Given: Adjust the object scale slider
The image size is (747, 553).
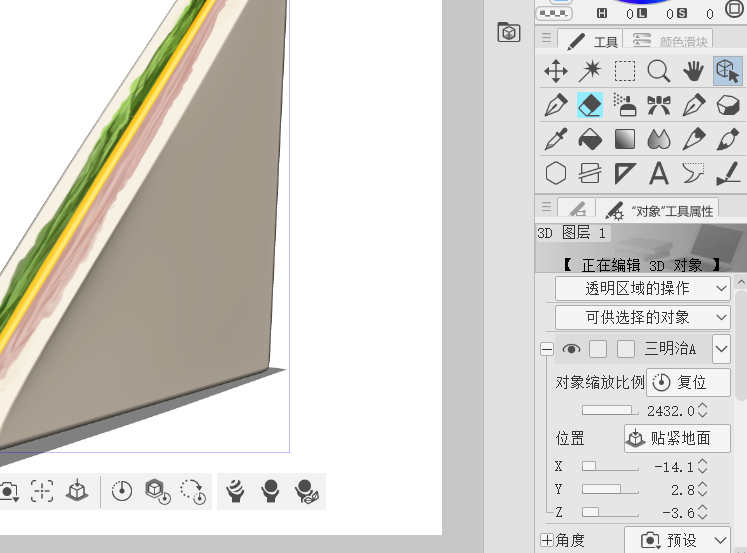Looking at the screenshot, I should [608, 410].
